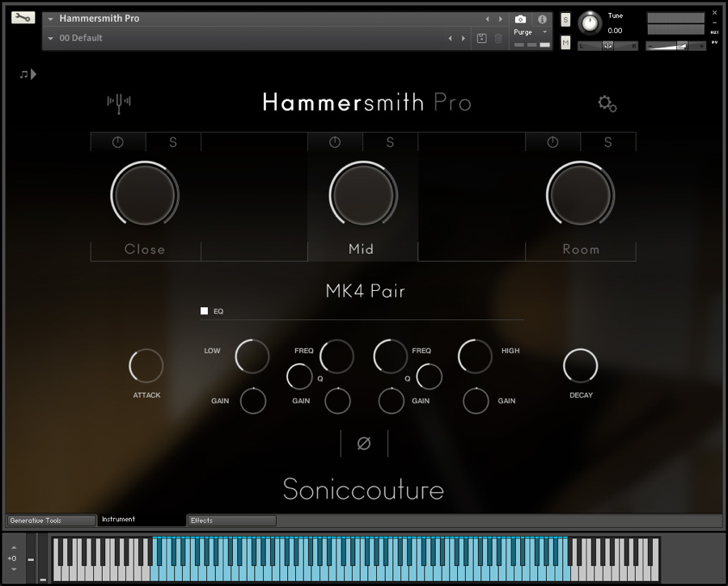The height and width of the screenshot is (586, 728).
Task: Click the Soniccouture logo
Action: pos(363,490)
